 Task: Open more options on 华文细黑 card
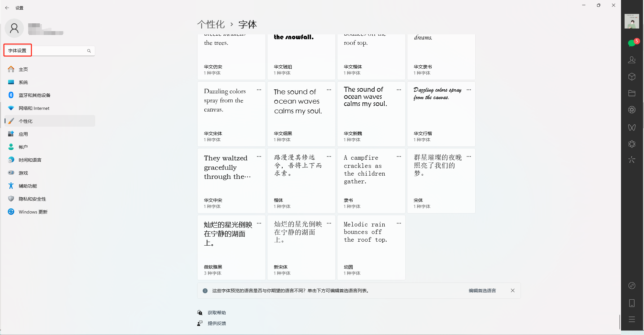tap(329, 90)
